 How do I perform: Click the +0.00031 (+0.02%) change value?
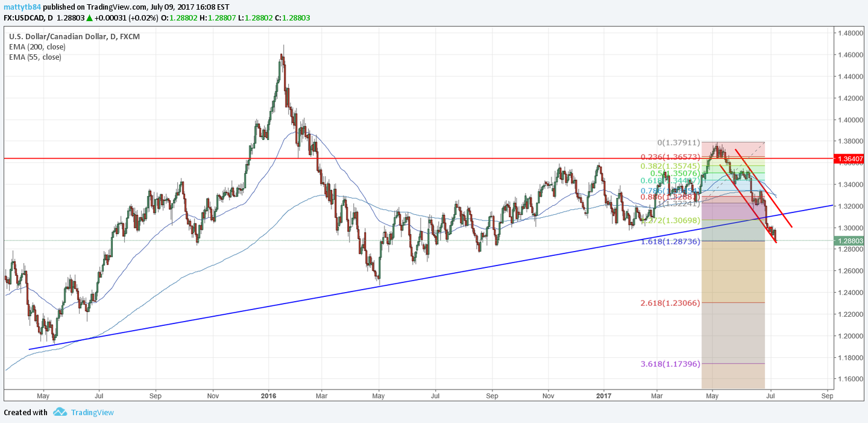coord(127,18)
